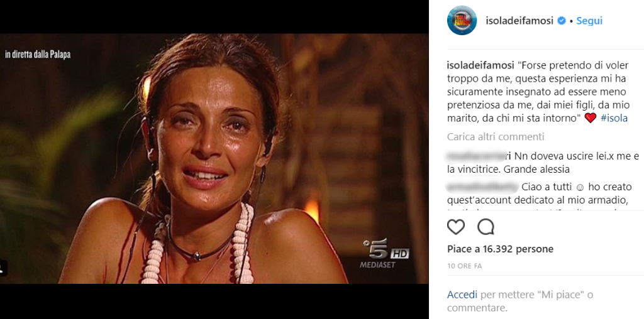Click the Accedi login link
The width and height of the screenshot is (644, 319).
tap(462, 295)
